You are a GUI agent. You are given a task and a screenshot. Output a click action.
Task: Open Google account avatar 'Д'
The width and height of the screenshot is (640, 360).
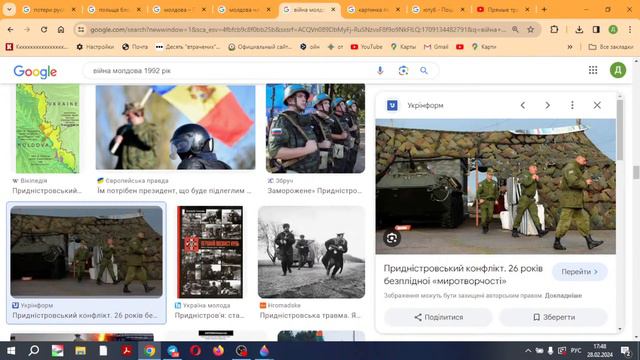click(618, 70)
